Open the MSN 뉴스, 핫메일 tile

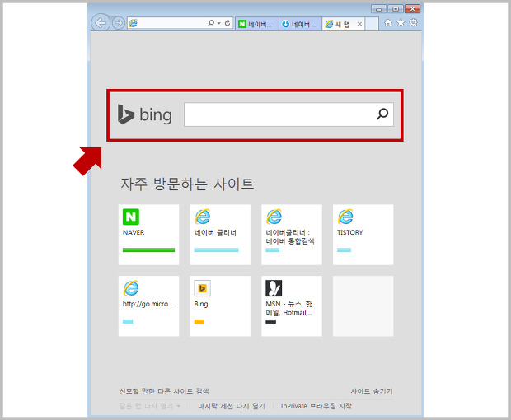click(x=291, y=306)
